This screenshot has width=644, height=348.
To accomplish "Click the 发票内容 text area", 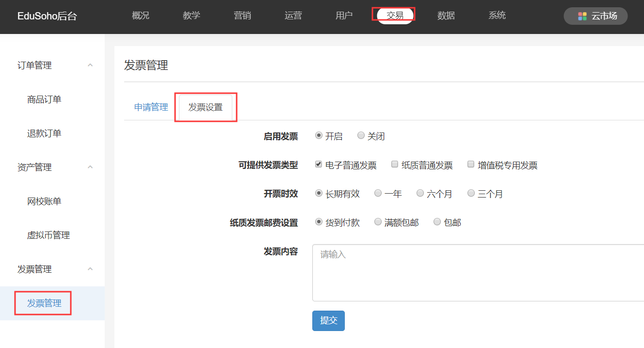I will tap(478, 273).
